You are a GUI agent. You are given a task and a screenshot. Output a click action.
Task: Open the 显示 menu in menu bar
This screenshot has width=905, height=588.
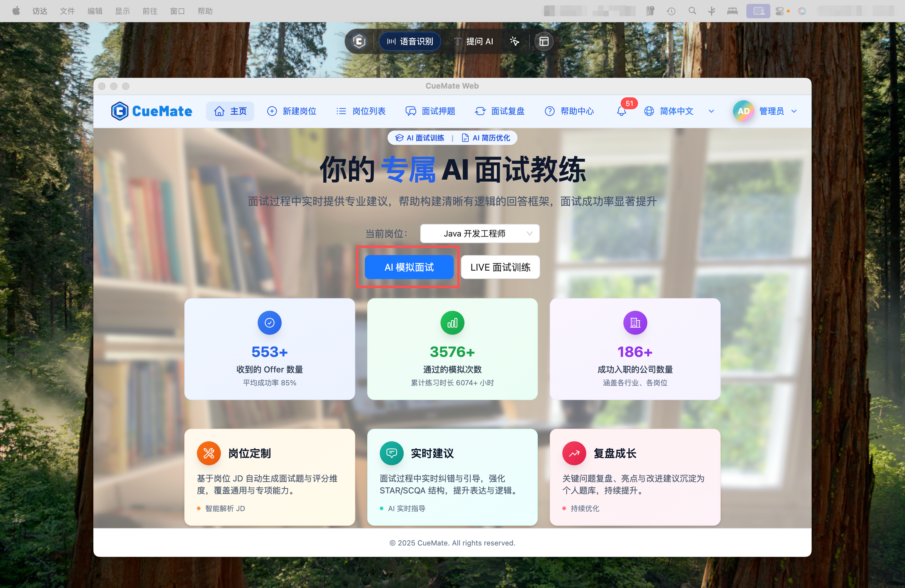[122, 11]
